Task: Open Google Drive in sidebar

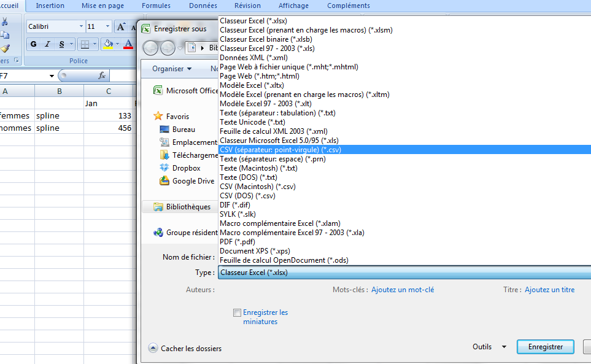Action: tap(187, 181)
